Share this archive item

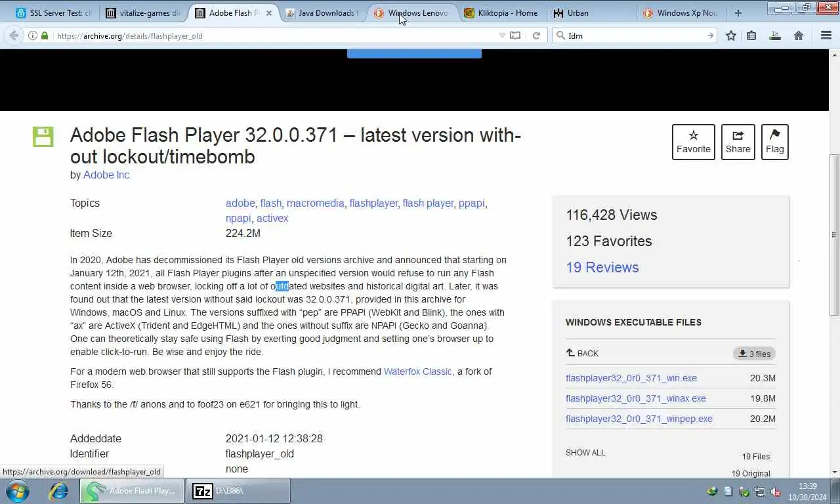click(x=738, y=142)
